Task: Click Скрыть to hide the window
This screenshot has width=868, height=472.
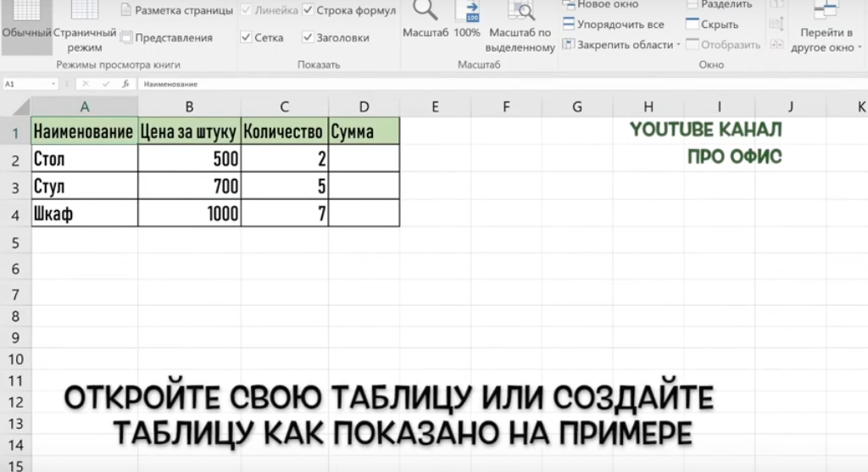Action: 712,25
